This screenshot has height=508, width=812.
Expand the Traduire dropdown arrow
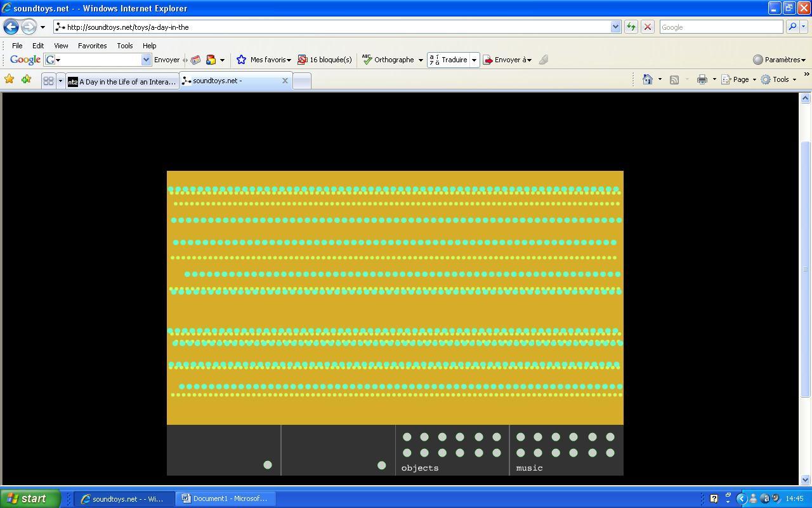(474, 60)
